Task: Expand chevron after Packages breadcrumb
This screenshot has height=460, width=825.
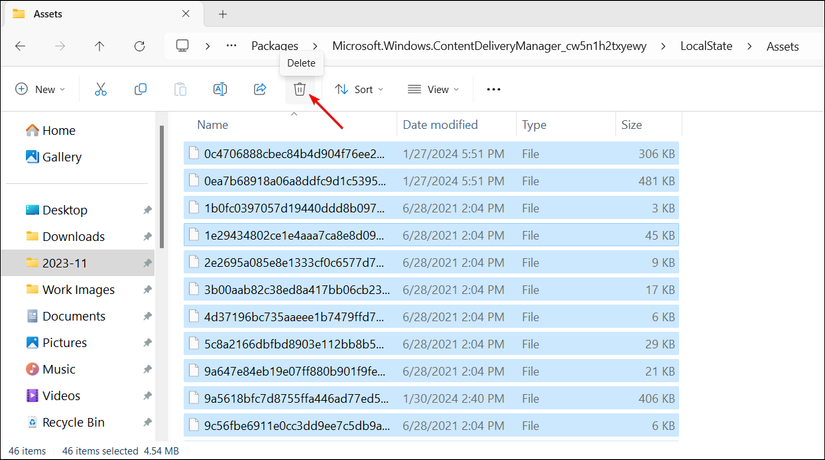Action: pyautogui.click(x=315, y=46)
